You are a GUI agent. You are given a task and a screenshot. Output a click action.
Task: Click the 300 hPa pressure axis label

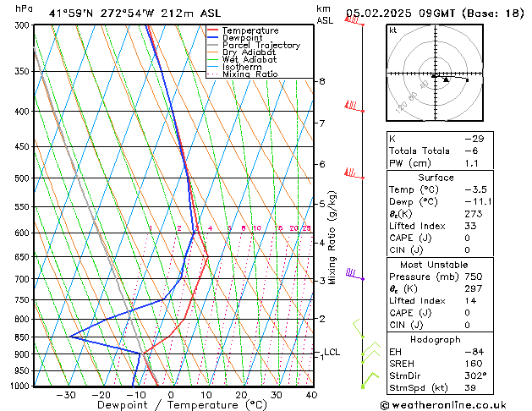[22, 25]
